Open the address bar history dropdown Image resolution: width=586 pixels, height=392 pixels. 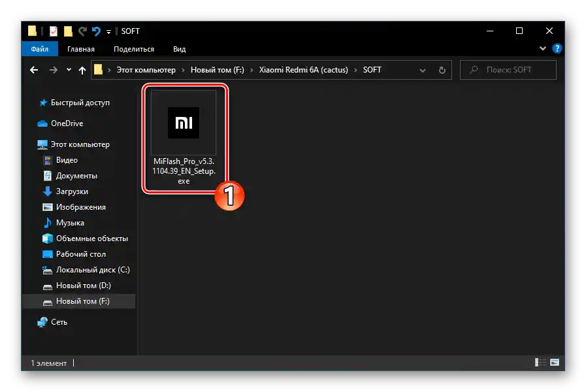(422, 70)
